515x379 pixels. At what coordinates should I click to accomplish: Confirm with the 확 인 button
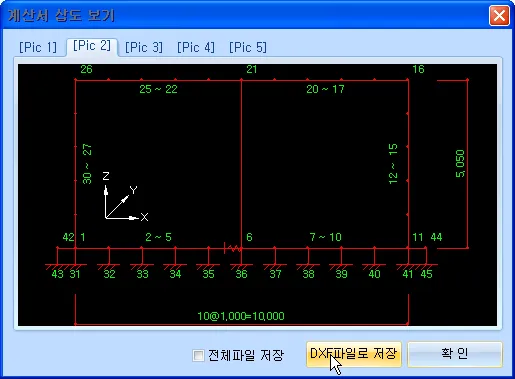pos(455,354)
